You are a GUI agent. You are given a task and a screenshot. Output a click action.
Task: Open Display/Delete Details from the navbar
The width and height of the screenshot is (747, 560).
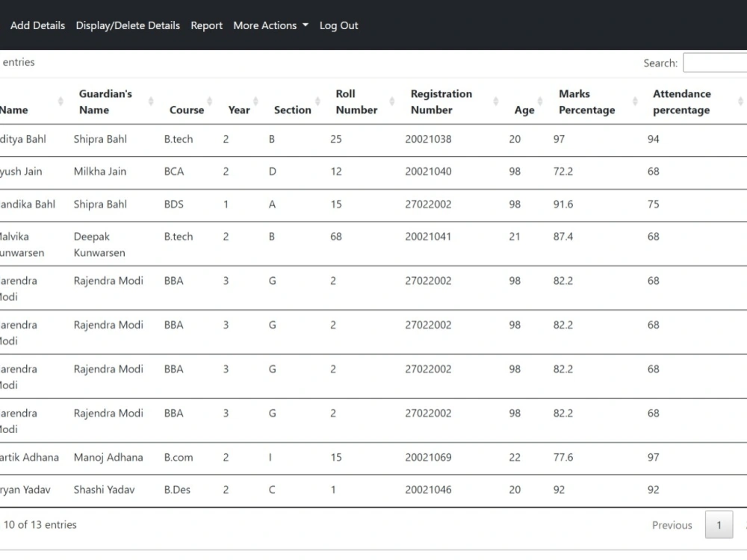[x=127, y=25]
